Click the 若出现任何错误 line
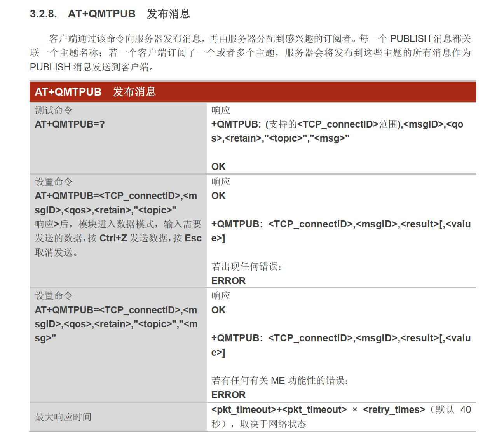504x444 pixels. (x=246, y=267)
